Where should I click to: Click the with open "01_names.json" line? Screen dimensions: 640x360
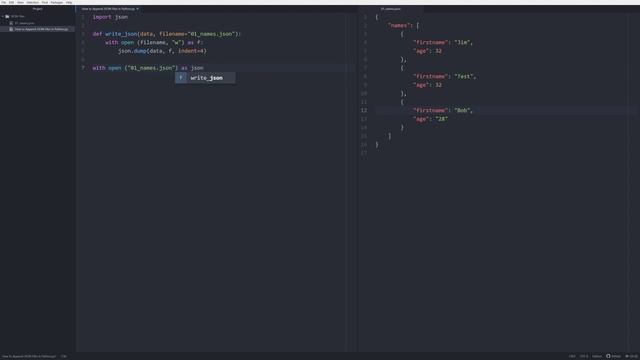[x=148, y=68]
